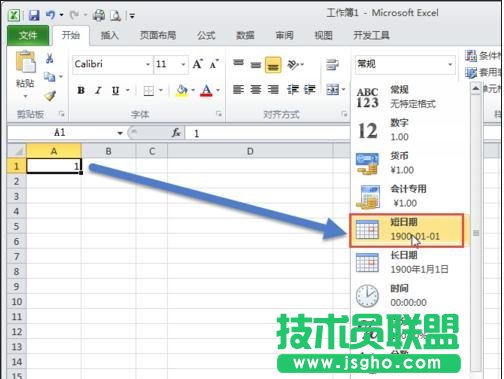504x379 pixels.
Task: Toggle underline formatting
Action: pos(115,90)
